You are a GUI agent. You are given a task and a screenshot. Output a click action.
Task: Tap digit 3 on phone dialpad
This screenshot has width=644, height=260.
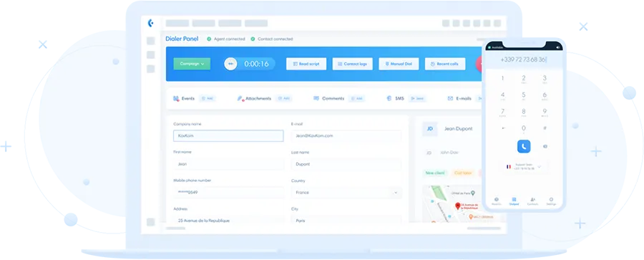(x=545, y=79)
